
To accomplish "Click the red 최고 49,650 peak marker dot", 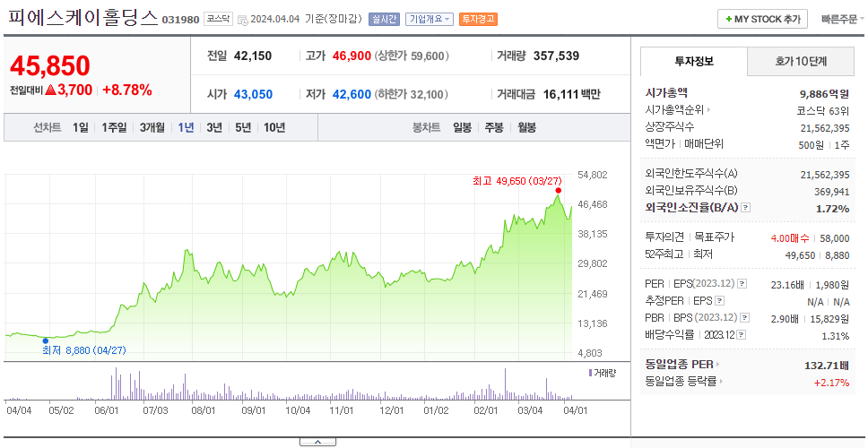I will [x=558, y=190].
